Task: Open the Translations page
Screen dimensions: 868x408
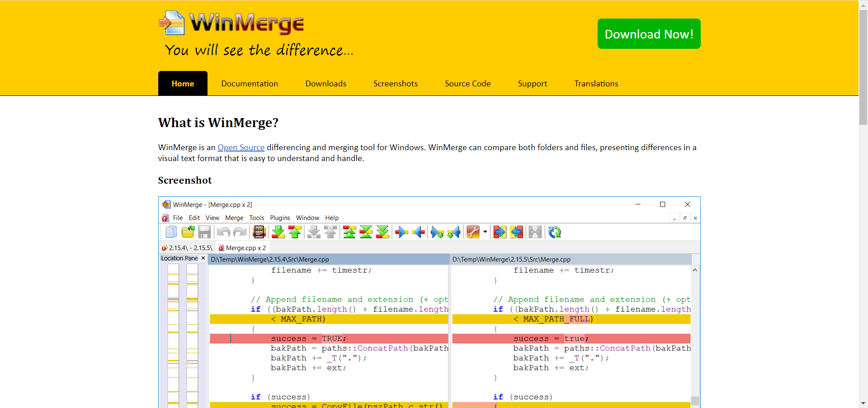Action: click(596, 84)
